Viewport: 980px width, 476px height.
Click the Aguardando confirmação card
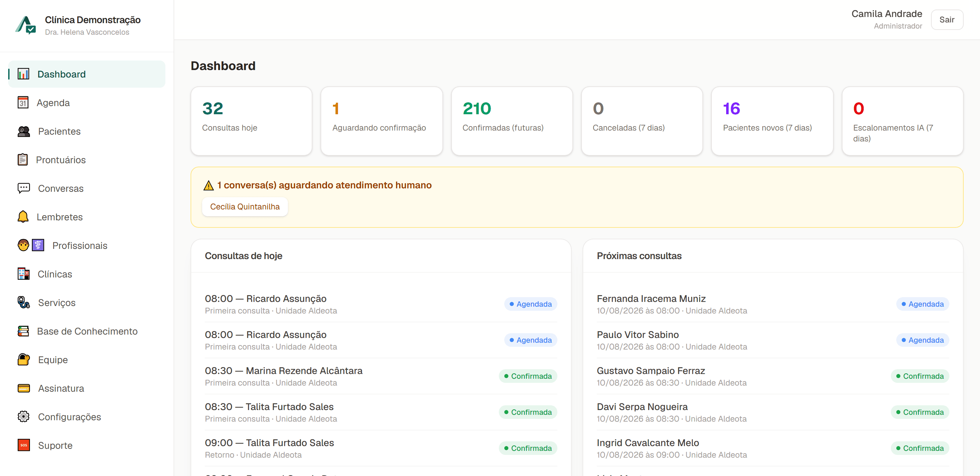pos(381,121)
